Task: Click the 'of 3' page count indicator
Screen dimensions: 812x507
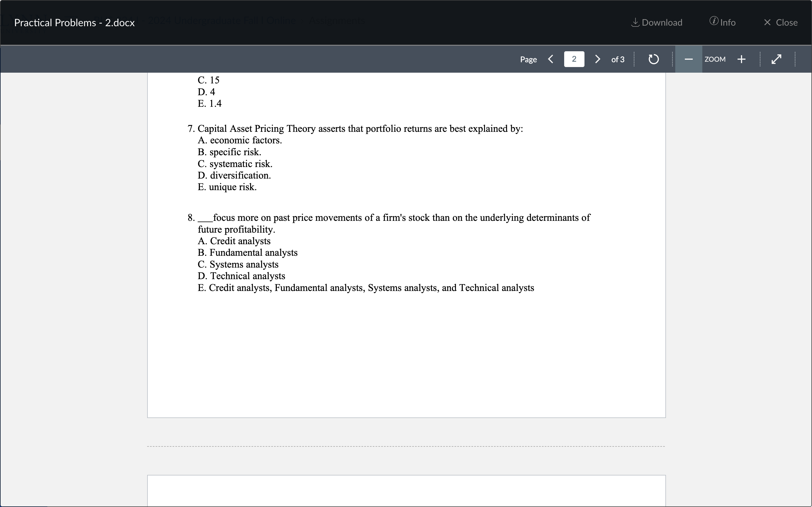Action: pos(617,59)
